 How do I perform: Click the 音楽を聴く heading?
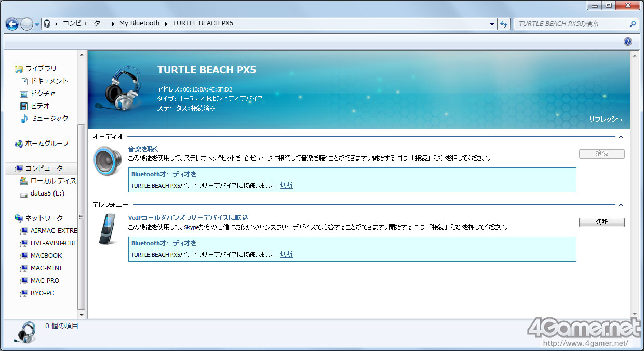pyautogui.click(x=143, y=149)
